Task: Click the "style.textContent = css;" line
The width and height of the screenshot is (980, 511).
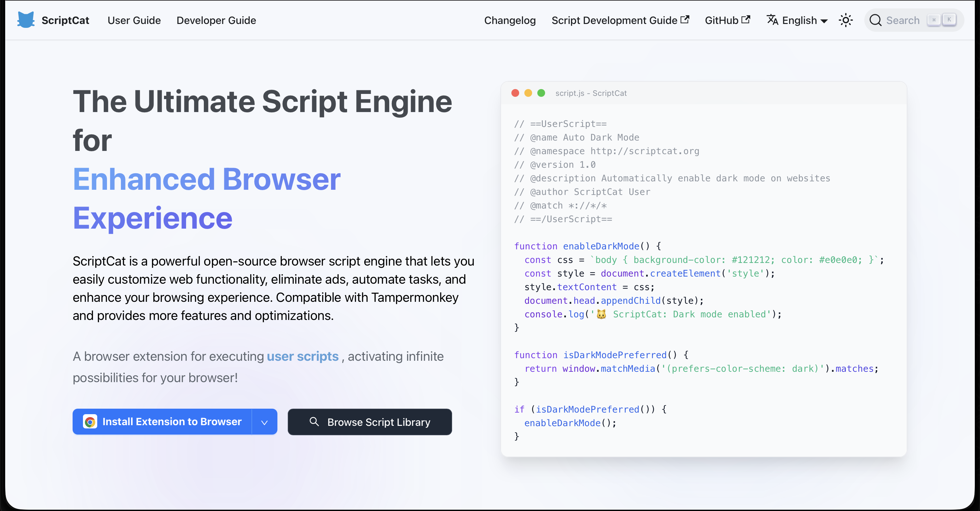Action: 589,287
